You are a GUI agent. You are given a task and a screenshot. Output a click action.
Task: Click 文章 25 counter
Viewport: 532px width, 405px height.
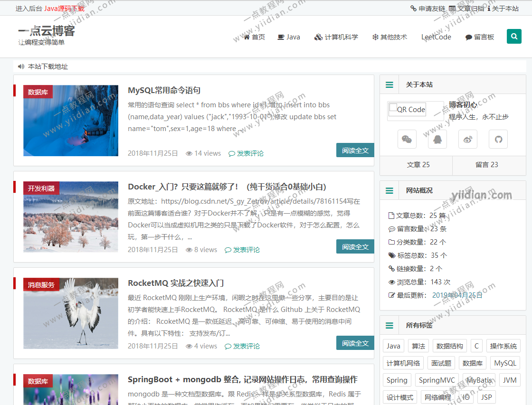[x=418, y=165]
